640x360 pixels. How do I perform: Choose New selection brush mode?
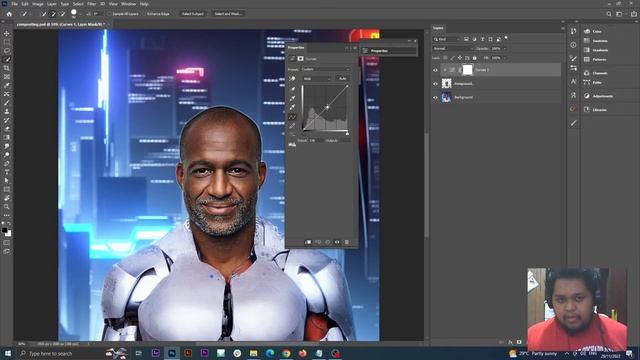44,14
